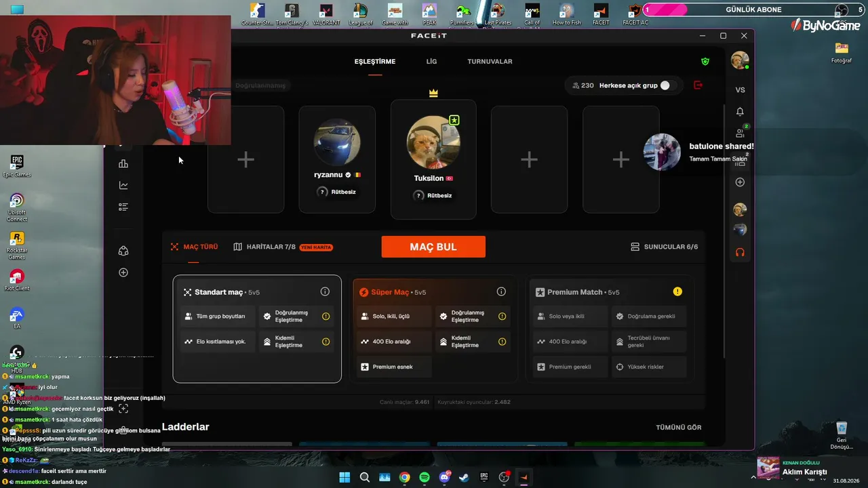Switch to the TURNUVALAR tab
Viewport: 868px width, 488px height.
490,62
